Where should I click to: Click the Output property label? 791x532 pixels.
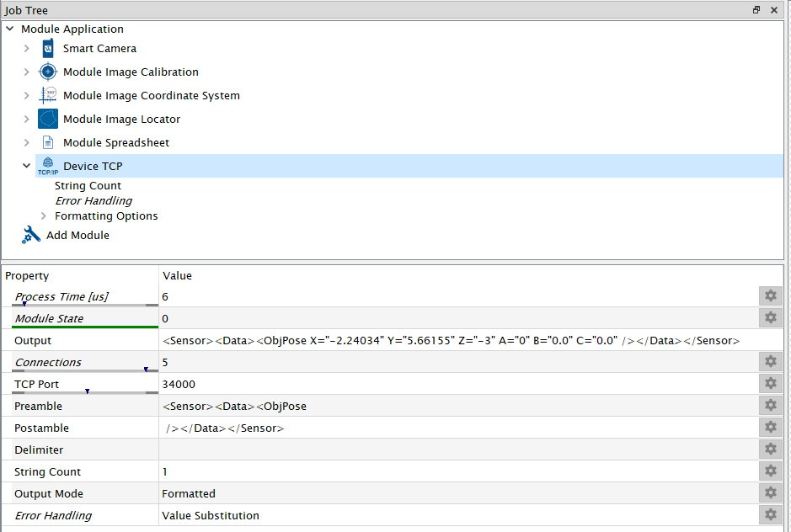(33, 340)
